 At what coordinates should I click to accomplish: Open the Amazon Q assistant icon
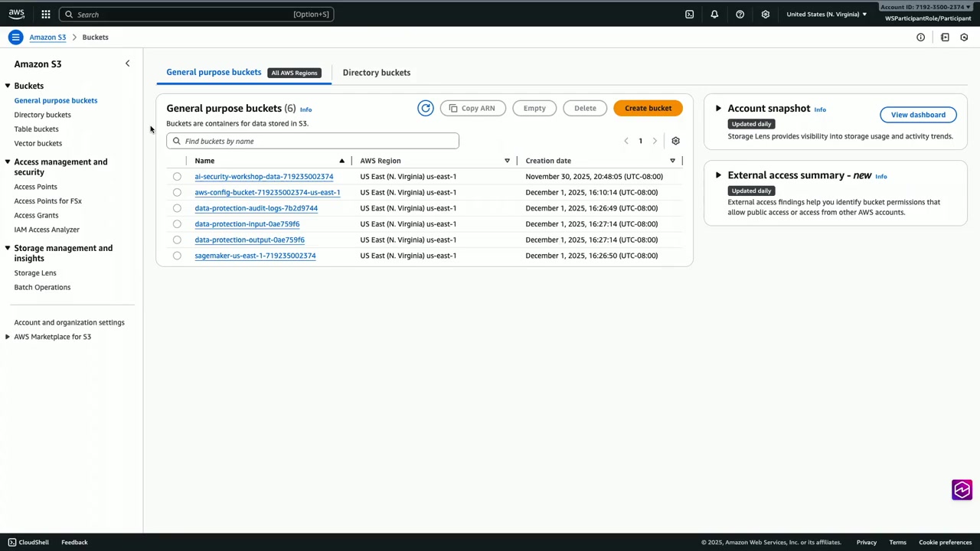pos(962,490)
